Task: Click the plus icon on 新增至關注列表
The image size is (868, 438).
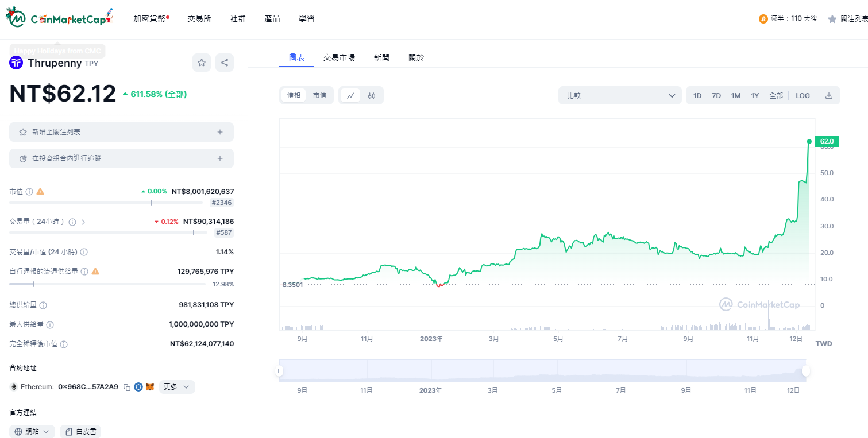Action: pyautogui.click(x=219, y=132)
